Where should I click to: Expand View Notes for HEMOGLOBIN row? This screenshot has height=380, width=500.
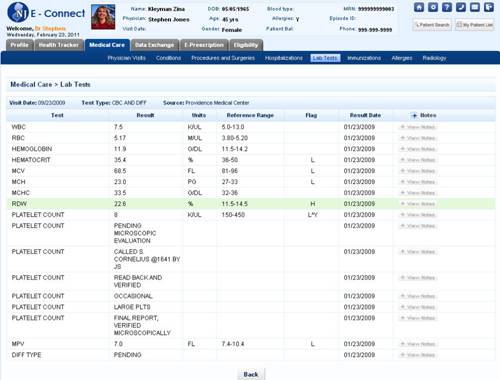(418, 149)
